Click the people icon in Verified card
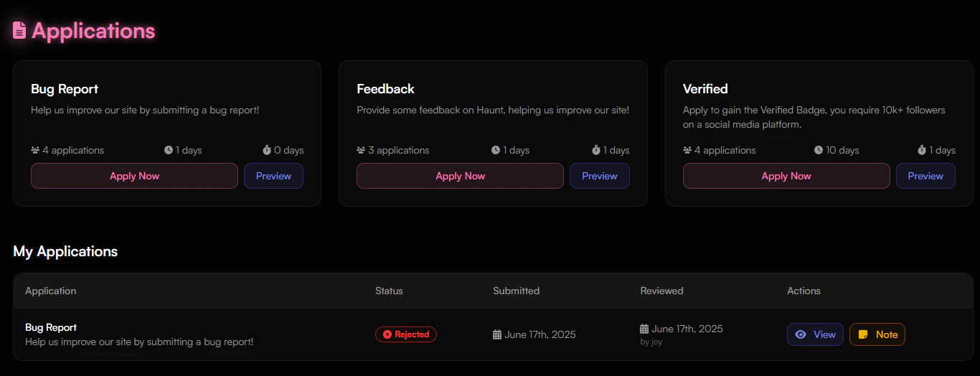980x376 pixels. 687,150
